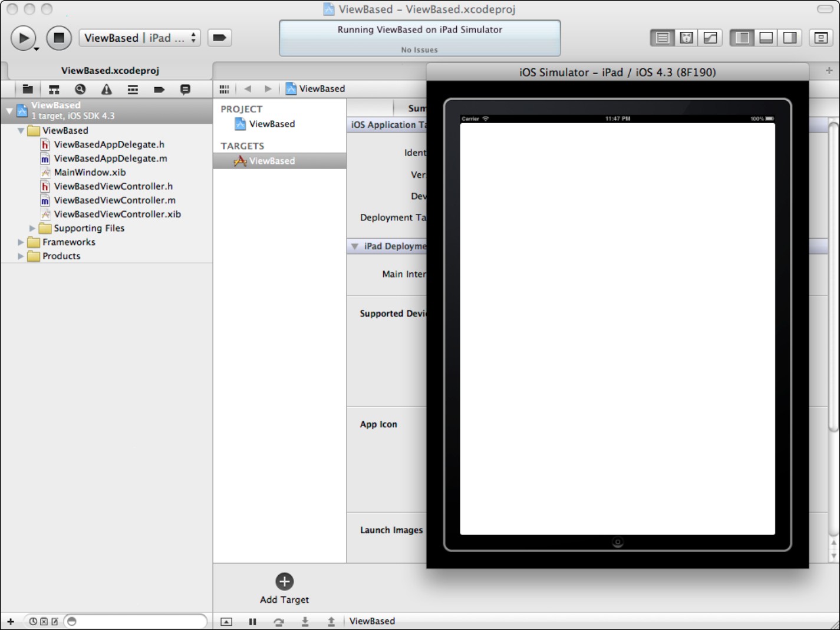Go back using jump bar left arrow
This screenshot has height=630, width=840.
248,89
